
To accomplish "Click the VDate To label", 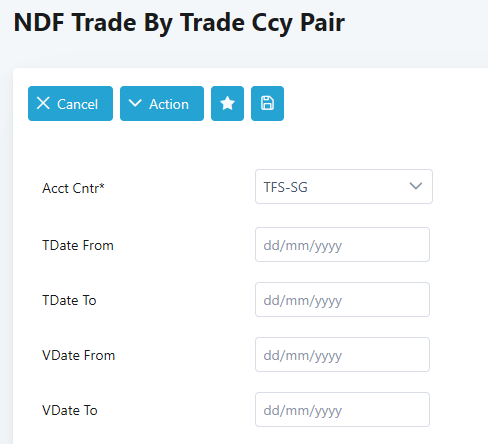I will (x=70, y=410).
